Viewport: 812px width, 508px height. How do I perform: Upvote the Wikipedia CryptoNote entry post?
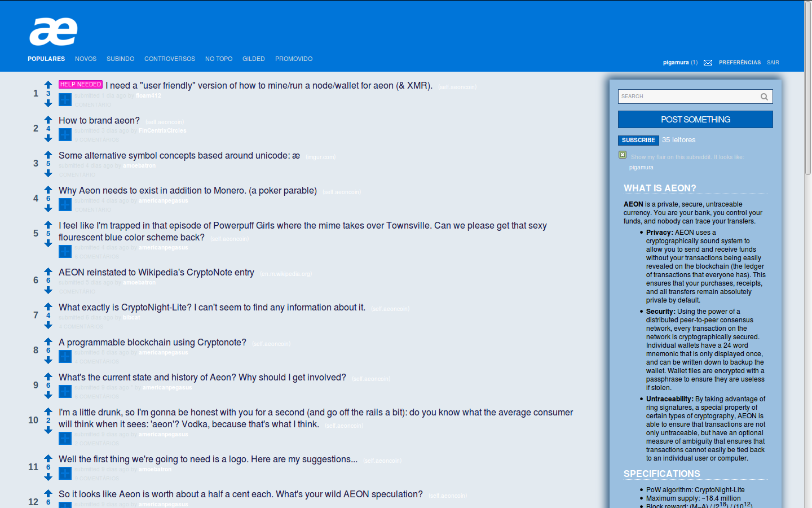pyautogui.click(x=48, y=271)
